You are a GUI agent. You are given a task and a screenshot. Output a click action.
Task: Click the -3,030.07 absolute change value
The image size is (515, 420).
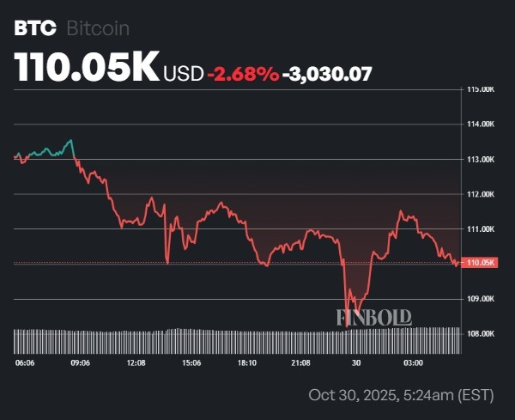click(327, 75)
